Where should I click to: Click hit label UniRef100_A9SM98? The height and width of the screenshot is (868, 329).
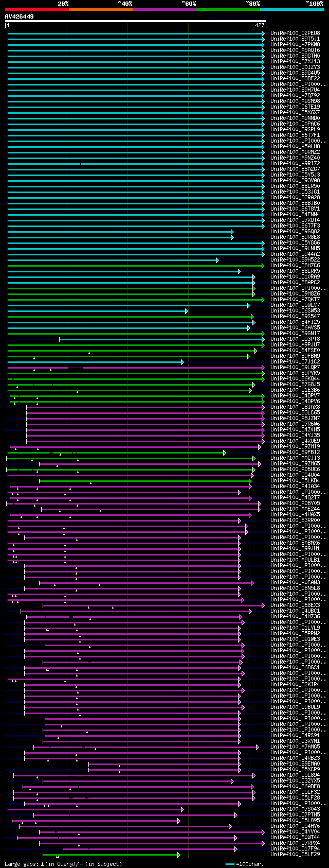point(295,101)
